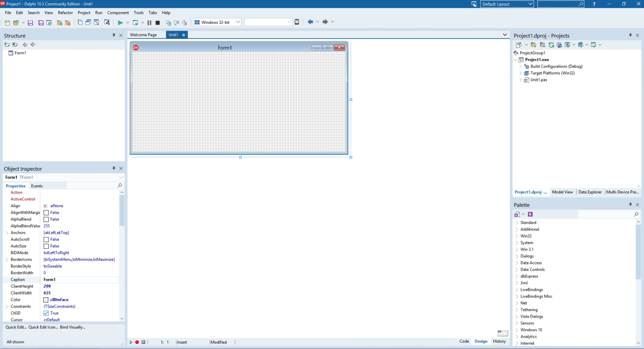Click the black Stop program square
The width and height of the screenshot is (644, 349).
click(158, 23)
